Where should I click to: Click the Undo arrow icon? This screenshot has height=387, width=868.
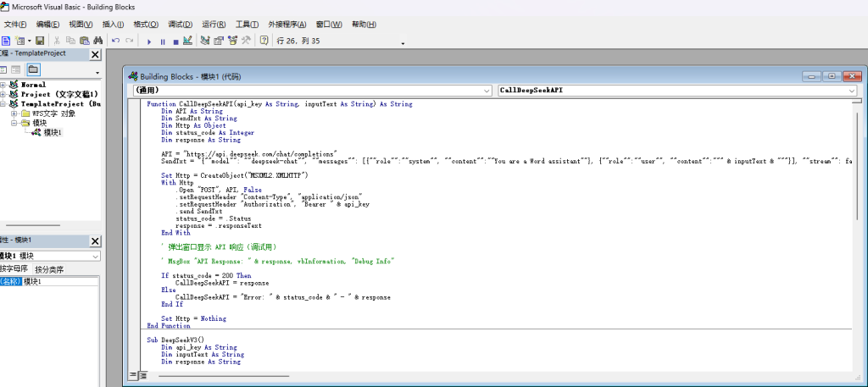(x=115, y=41)
